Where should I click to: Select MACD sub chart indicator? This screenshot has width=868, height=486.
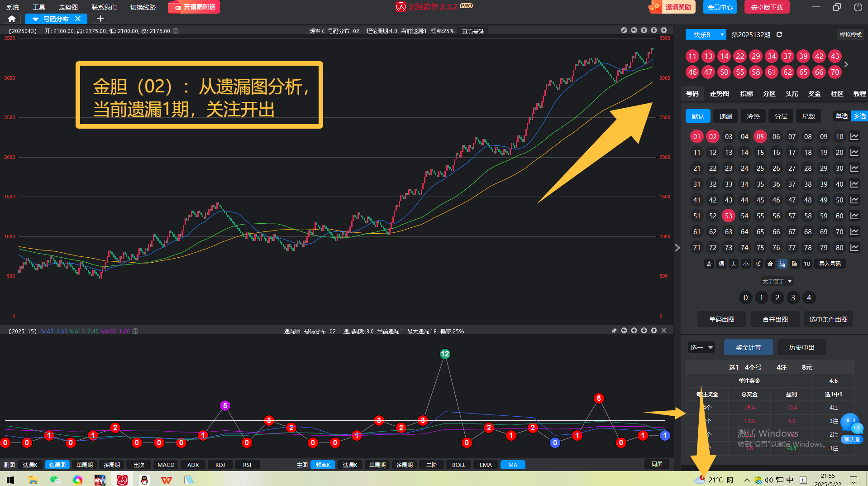pos(166,465)
